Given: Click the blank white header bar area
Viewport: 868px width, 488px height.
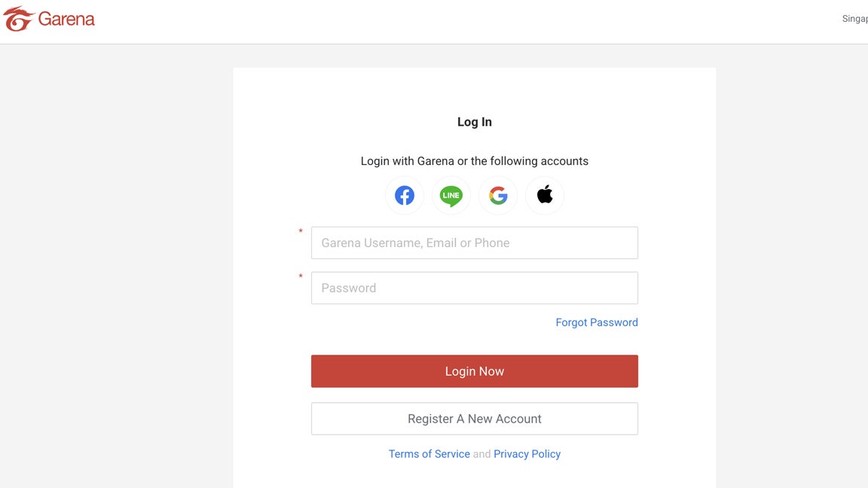Looking at the screenshot, I should click(452, 21).
